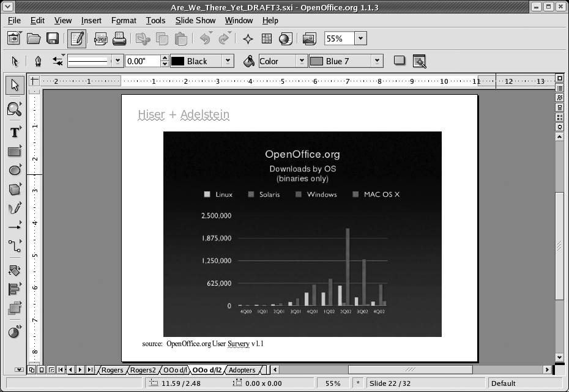Click the Copy icon

(x=162, y=39)
